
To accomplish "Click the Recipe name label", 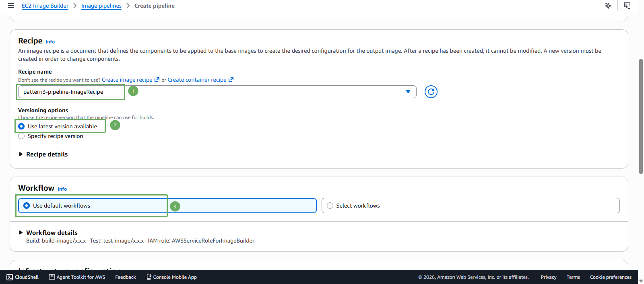I will coord(35,72).
